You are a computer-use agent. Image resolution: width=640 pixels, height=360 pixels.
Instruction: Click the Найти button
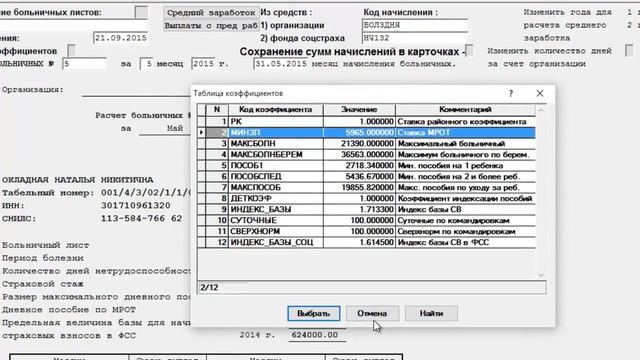431,313
